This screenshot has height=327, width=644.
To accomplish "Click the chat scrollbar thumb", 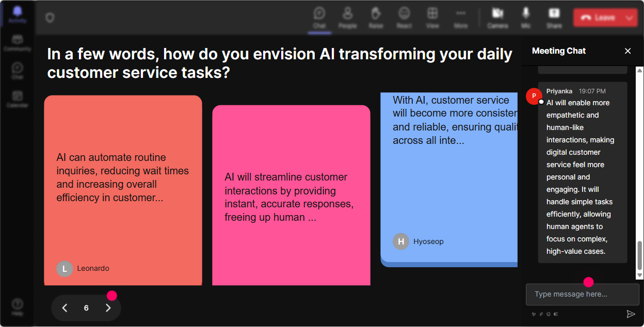I will pyautogui.click(x=640, y=255).
